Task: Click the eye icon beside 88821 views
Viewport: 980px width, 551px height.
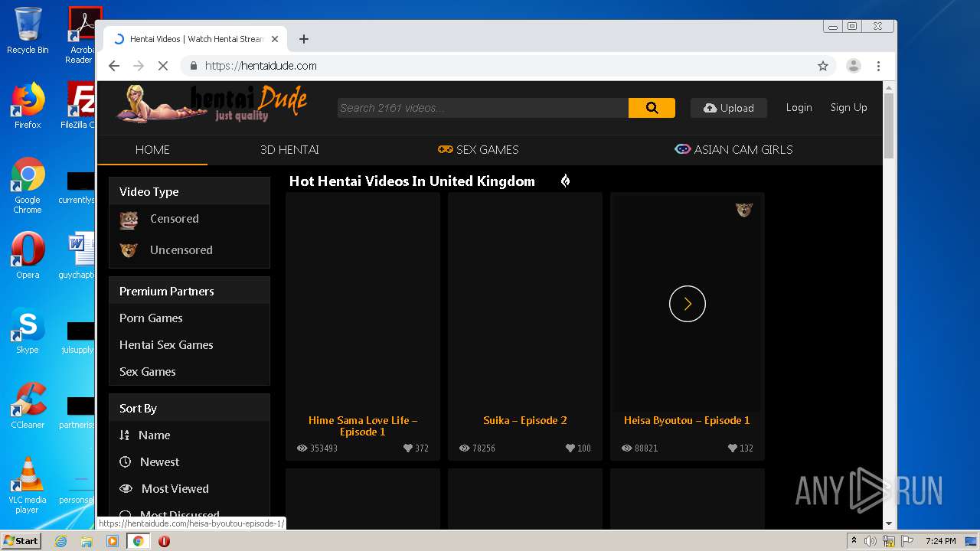Action: 626,448
